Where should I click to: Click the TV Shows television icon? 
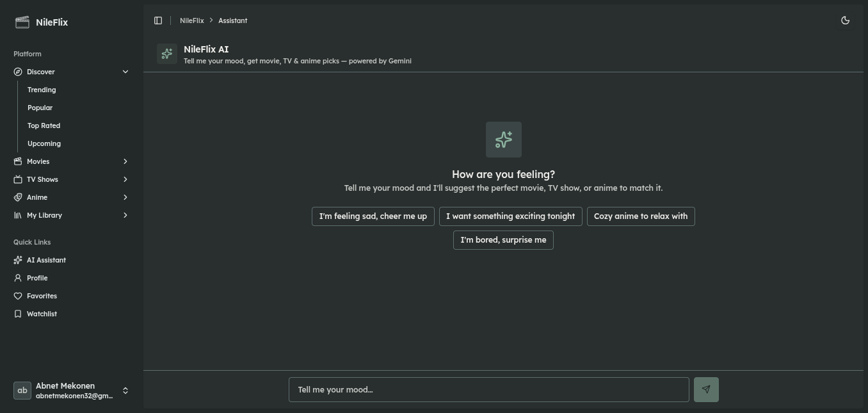pos(18,179)
